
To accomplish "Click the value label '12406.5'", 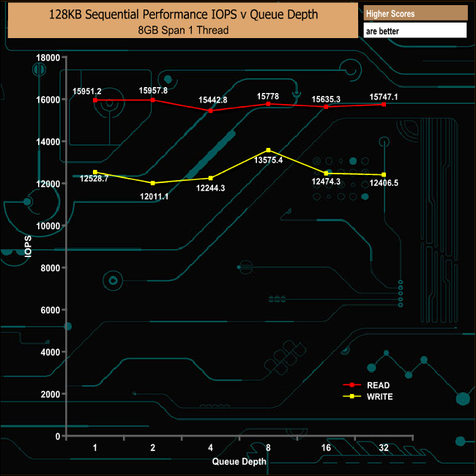I will tap(384, 183).
